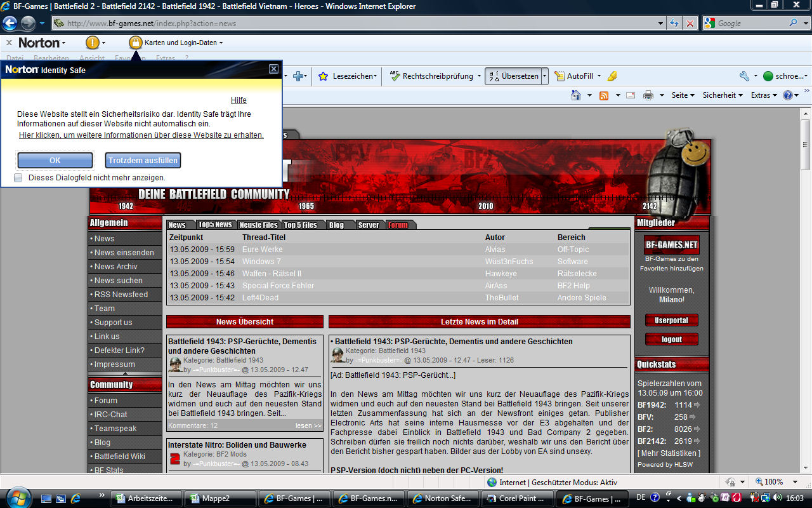
Task: Go back with the browser back arrow
Action: click(9, 23)
